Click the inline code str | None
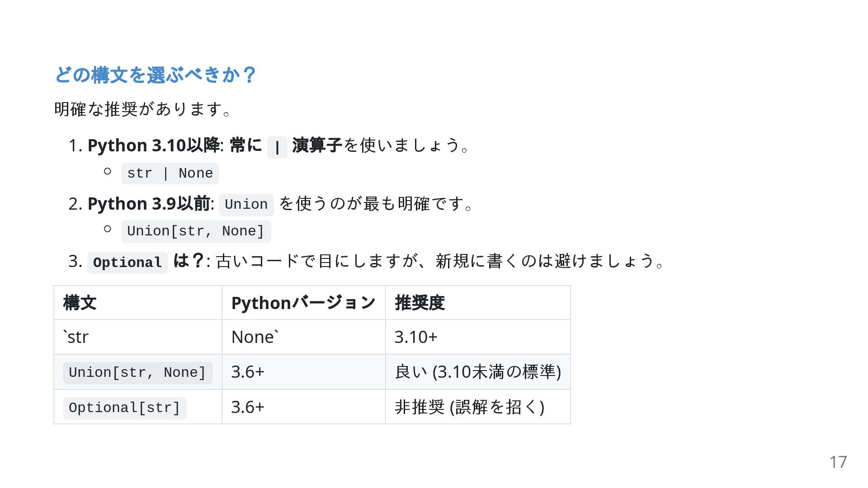The image size is (868, 488). (x=170, y=174)
